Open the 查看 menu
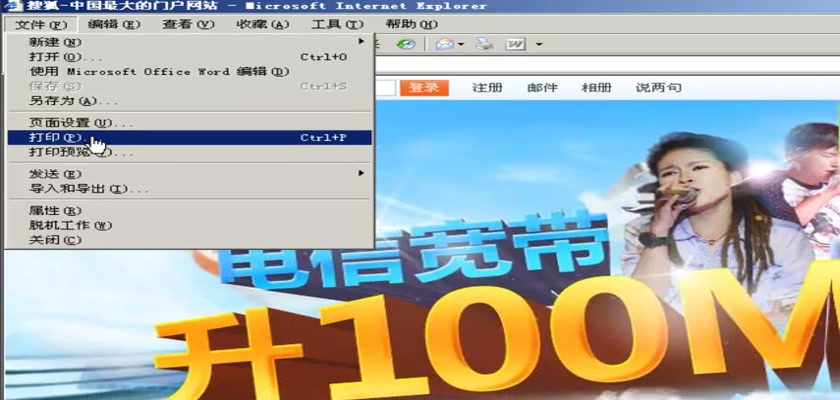Screen dimensions: 840x400 pyautogui.click(x=188, y=25)
